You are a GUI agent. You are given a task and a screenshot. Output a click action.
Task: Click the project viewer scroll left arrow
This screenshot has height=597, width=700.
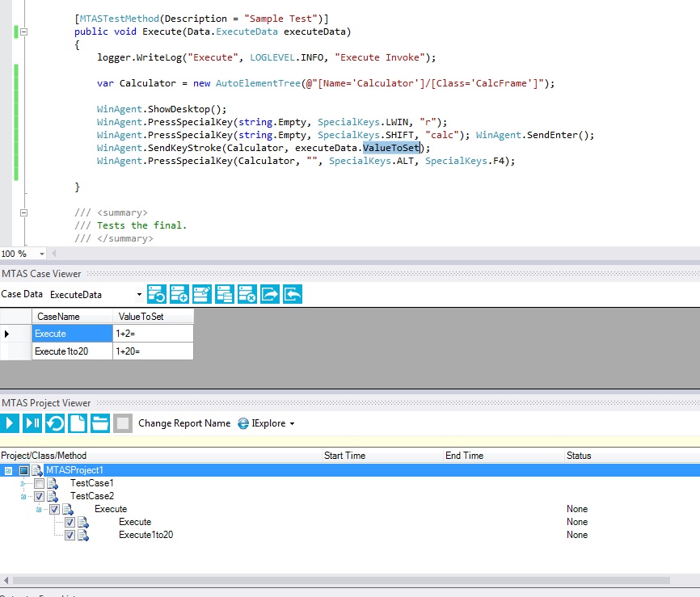[x=6, y=581]
